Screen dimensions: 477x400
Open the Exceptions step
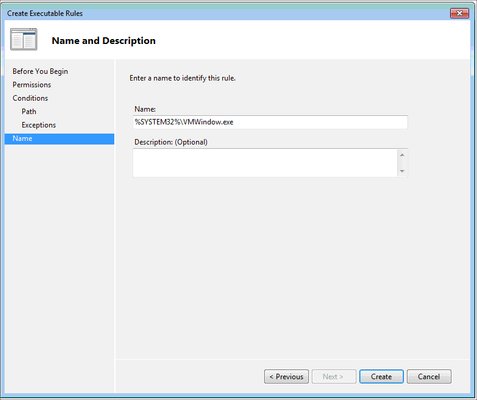click(x=38, y=125)
